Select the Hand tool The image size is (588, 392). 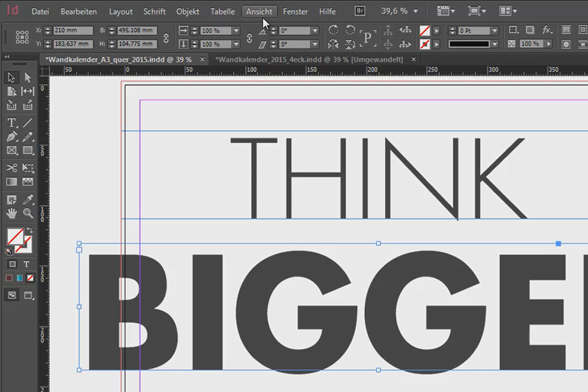click(12, 213)
